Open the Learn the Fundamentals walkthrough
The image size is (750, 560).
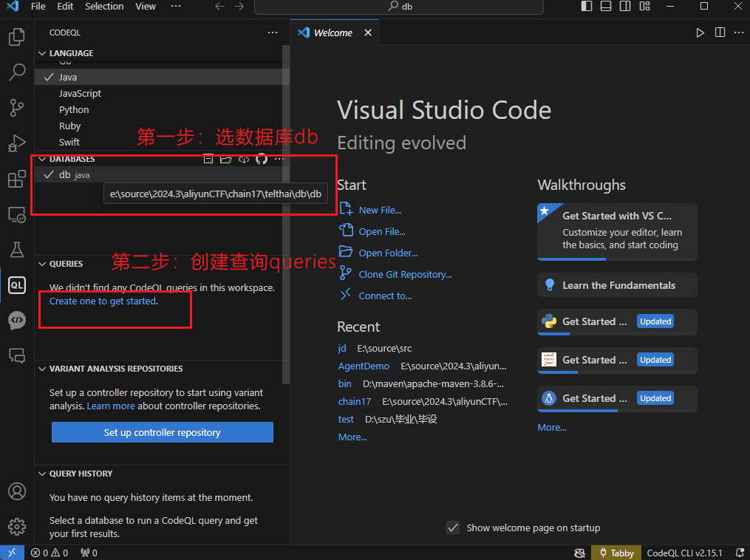point(617,285)
